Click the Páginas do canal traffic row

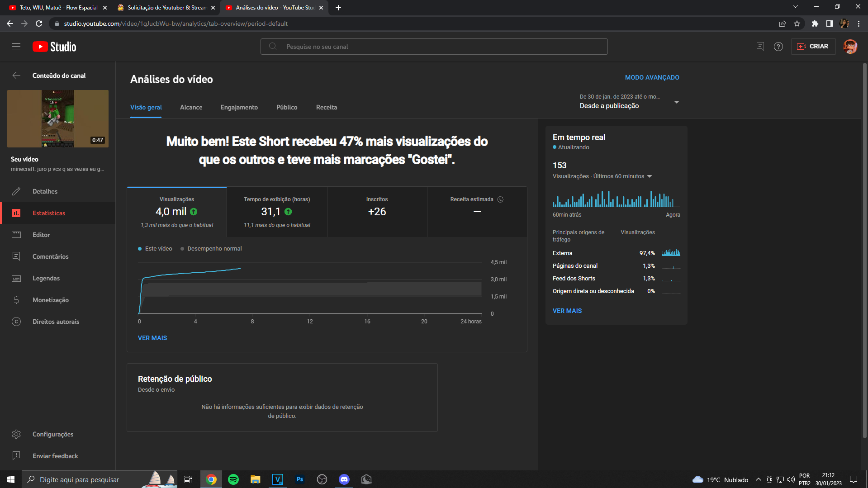point(616,266)
